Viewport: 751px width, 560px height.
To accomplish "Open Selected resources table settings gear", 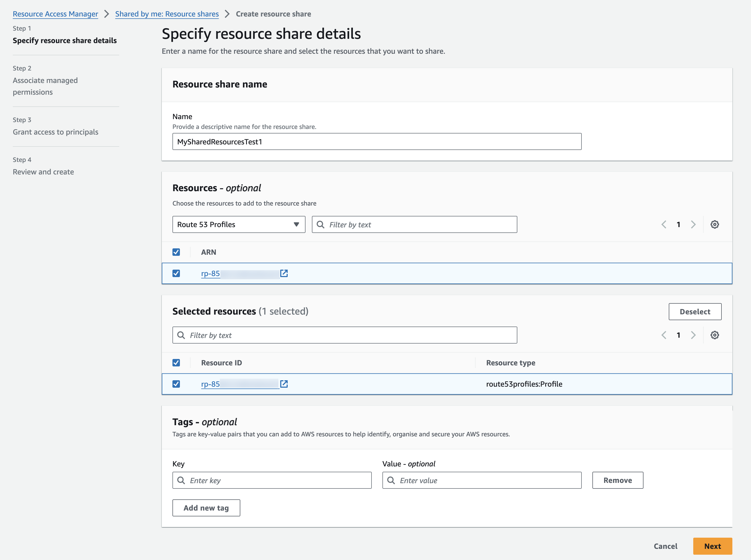I will click(714, 335).
